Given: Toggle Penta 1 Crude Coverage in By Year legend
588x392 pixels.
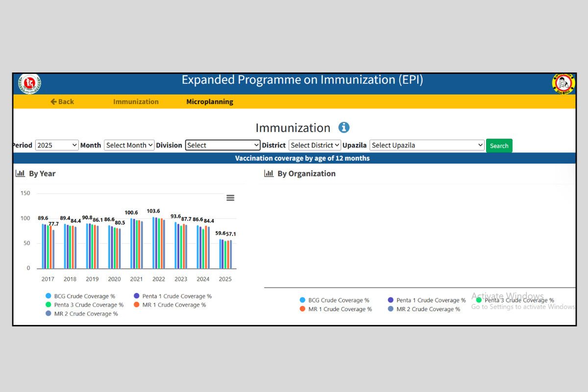Looking at the screenshot, I should [176, 296].
